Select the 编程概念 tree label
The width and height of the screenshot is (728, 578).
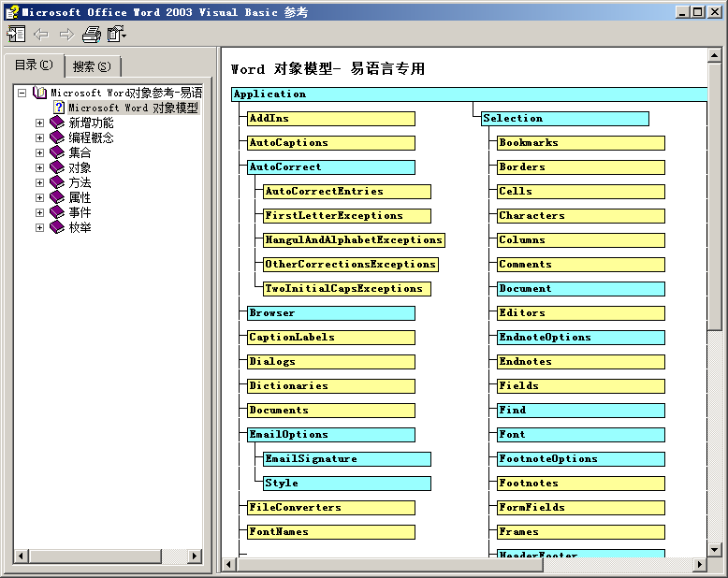tap(91, 137)
